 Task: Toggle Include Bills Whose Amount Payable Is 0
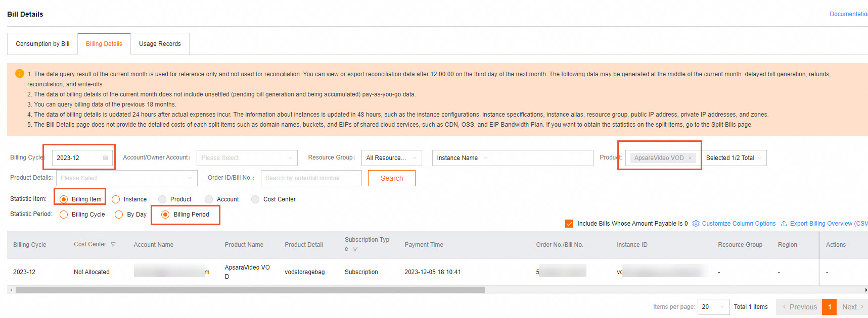[569, 224]
